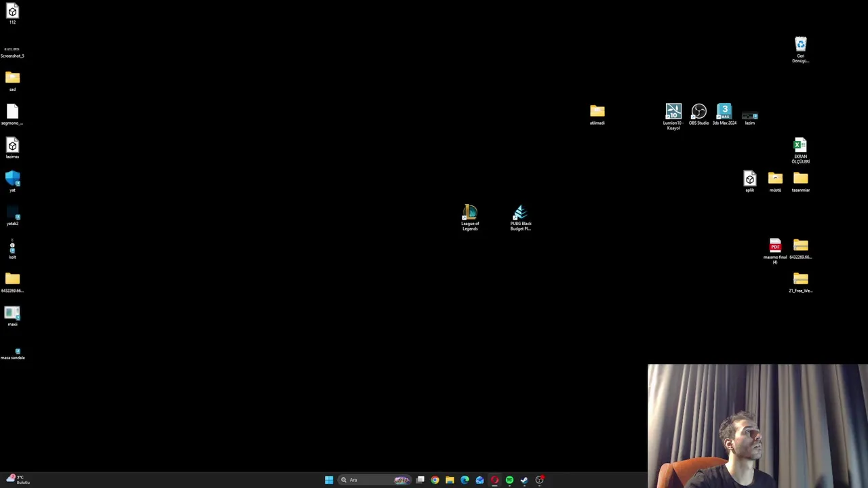The width and height of the screenshot is (868, 488).
Task: Switch to OBS Studio on taskbar
Action: (540, 480)
